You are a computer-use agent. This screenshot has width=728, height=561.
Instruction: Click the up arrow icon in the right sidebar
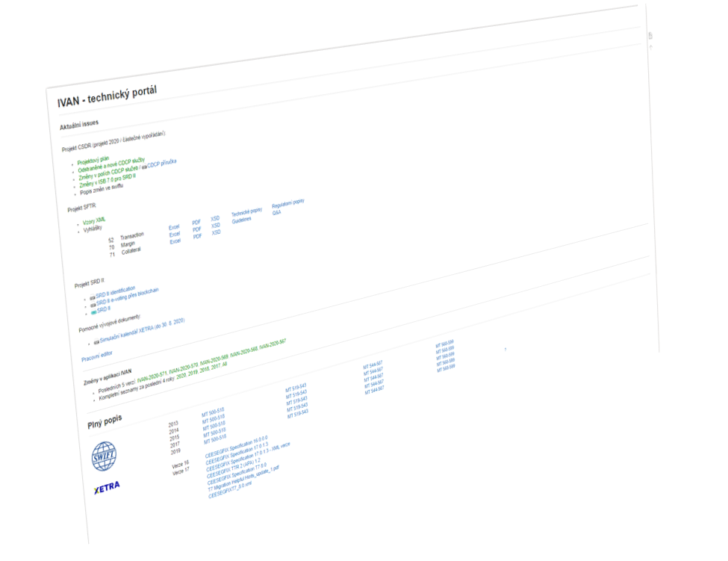pos(650,47)
